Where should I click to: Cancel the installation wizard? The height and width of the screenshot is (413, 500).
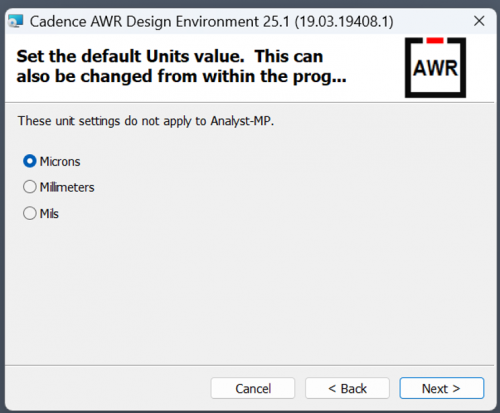[x=253, y=388]
